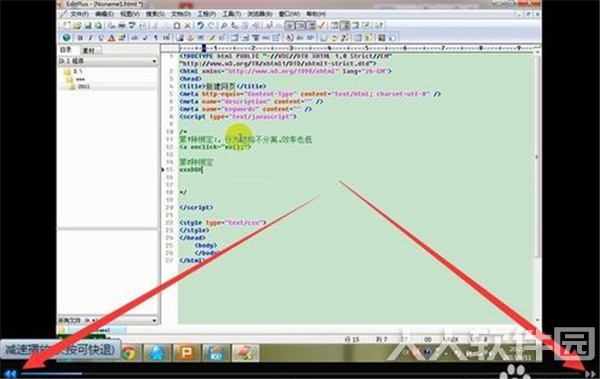Switch to the 素材 tab
The image size is (600, 379).
89,50
